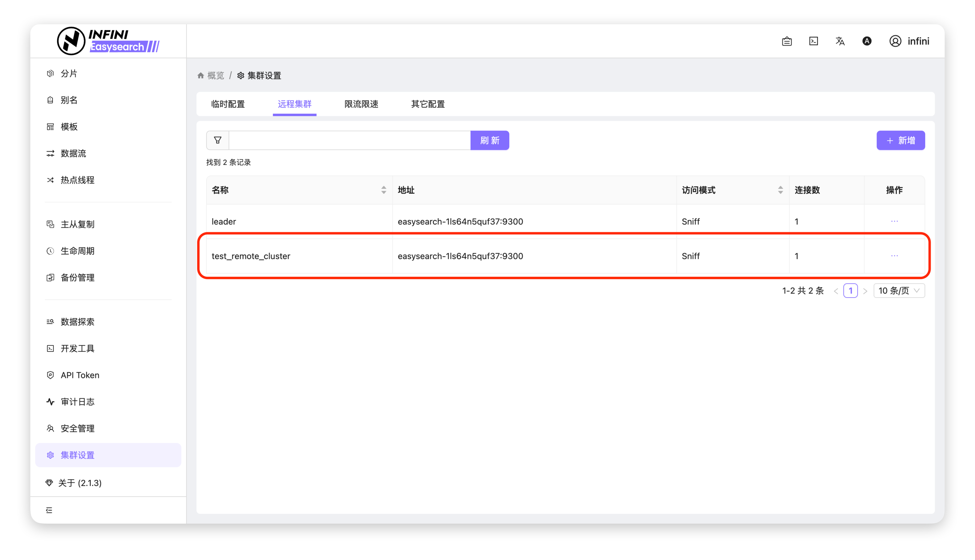Click the dark theme 'A' icon
This screenshot has width=975, height=560.
pyautogui.click(x=866, y=41)
